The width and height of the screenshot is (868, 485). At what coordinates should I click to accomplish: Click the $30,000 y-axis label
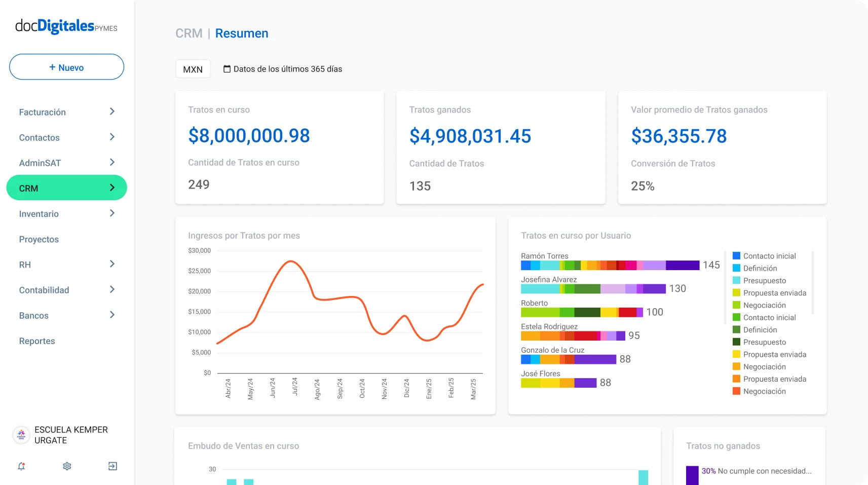199,250
